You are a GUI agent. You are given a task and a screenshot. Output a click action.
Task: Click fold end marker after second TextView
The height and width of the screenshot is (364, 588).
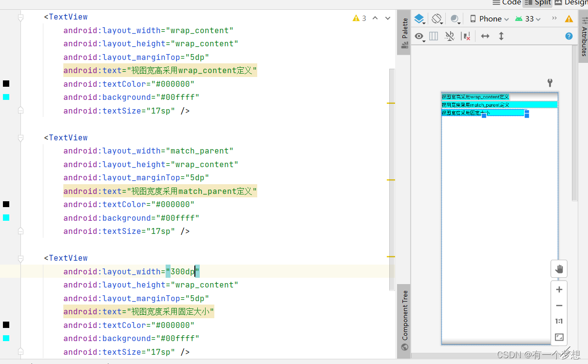[x=20, y=231]
